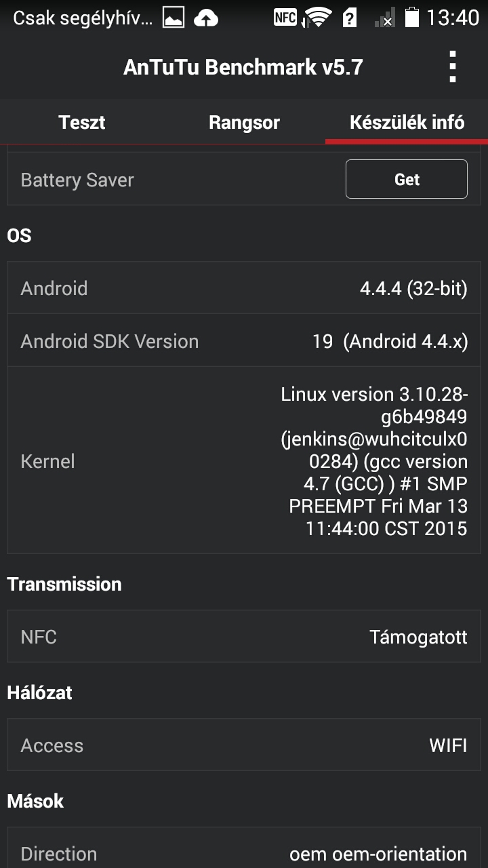Open the three-dot overflow menu

click(x=453, y=66)
